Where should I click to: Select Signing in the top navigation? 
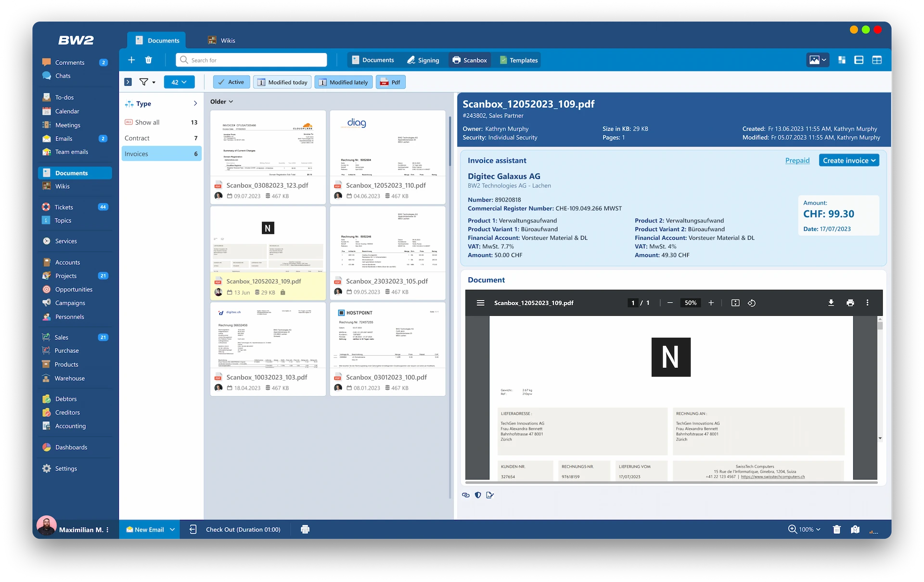423,60
